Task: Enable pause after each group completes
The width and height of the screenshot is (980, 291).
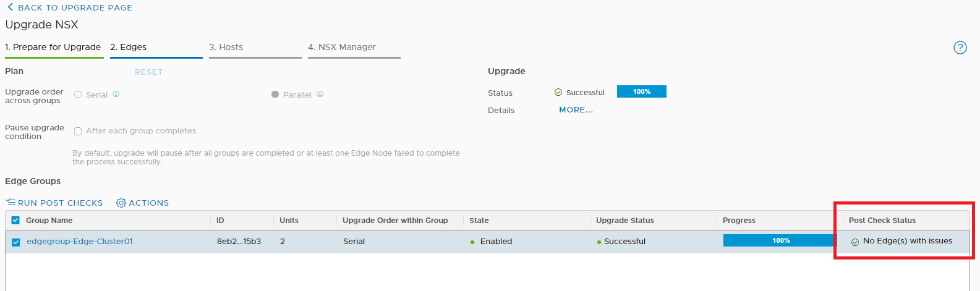Action: pos(78,131)
